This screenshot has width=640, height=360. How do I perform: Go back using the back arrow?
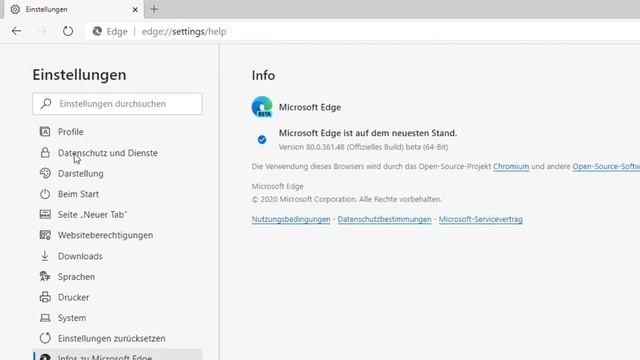coord(16,31)
